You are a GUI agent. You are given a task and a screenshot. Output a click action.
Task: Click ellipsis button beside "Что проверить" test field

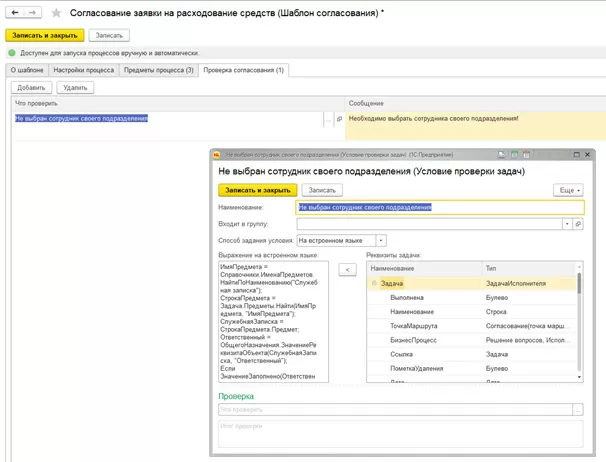point(577,410)
